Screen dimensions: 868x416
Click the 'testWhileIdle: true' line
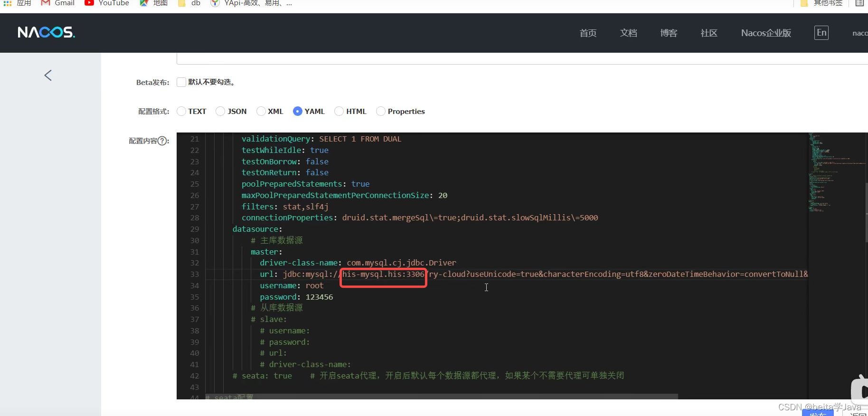point(285,150)
